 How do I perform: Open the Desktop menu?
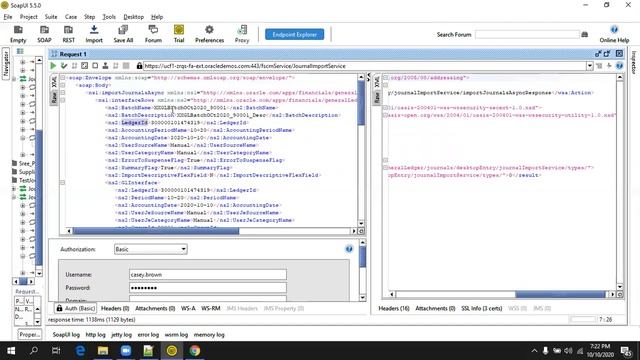(133, 17)
